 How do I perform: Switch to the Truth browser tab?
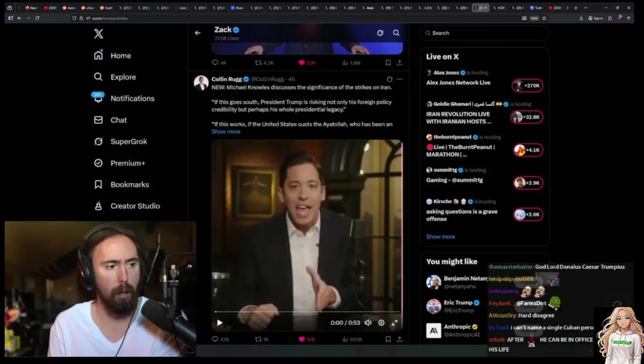536,8
